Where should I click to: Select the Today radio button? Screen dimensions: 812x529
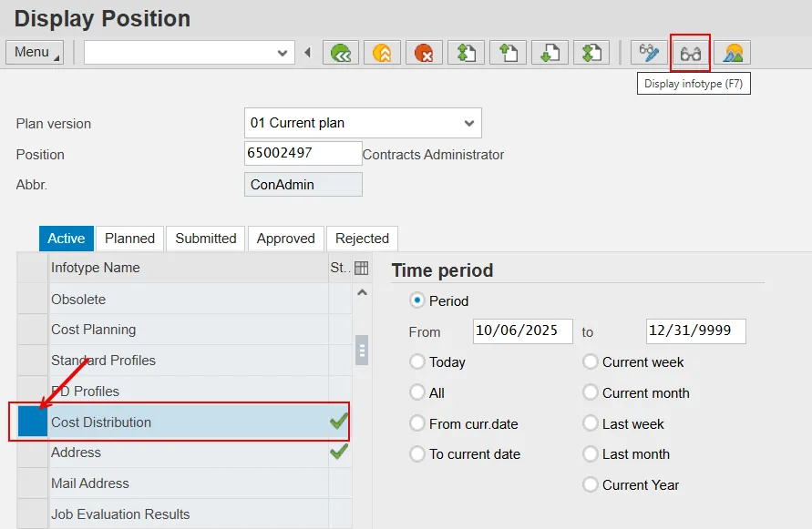[x=417, y=362]
